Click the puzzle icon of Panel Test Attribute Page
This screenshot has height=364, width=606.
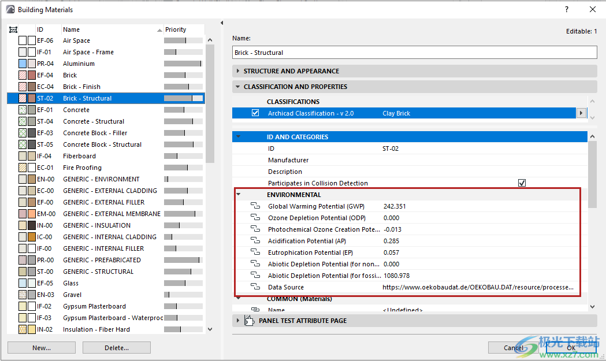pyautogui.click(x=250, y=321)
